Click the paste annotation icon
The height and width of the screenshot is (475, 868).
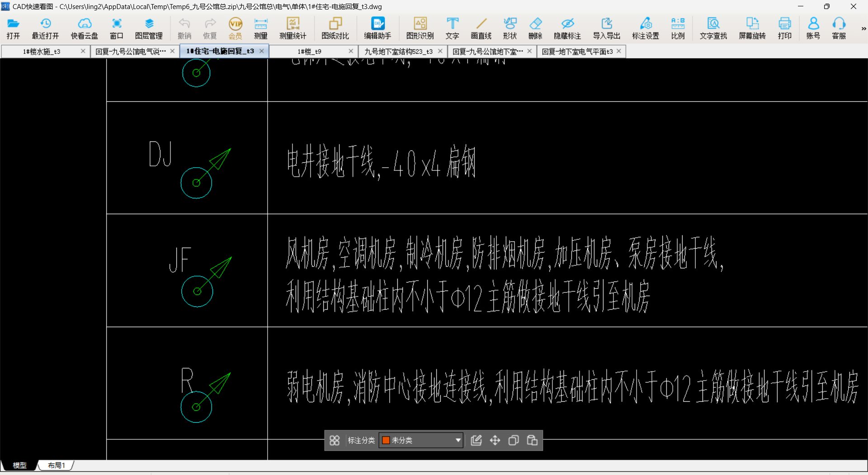(x=532, y=440)
